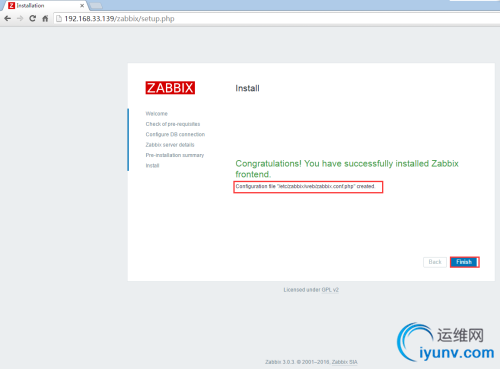The height and width of the screenshot is (369, 500).
Task: Click the Installation tab favicon
Action: tap(11, 6)
